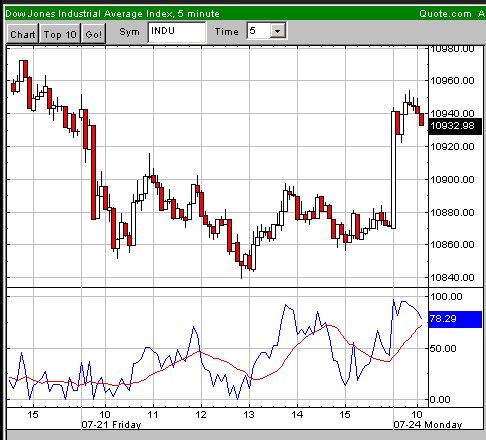Click the 10880.00 price axis label
Screen dimensions: 486x440
(452, 212)
